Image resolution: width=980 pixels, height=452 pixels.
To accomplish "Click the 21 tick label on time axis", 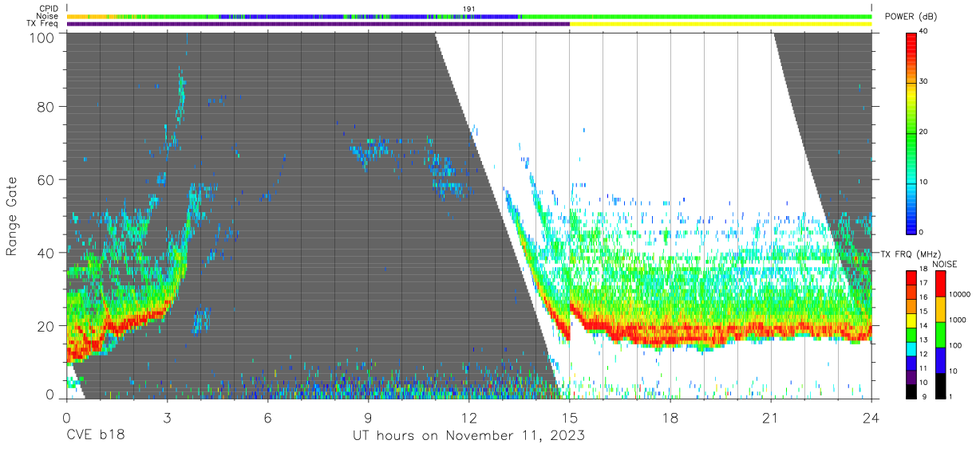I will point(771,419).
